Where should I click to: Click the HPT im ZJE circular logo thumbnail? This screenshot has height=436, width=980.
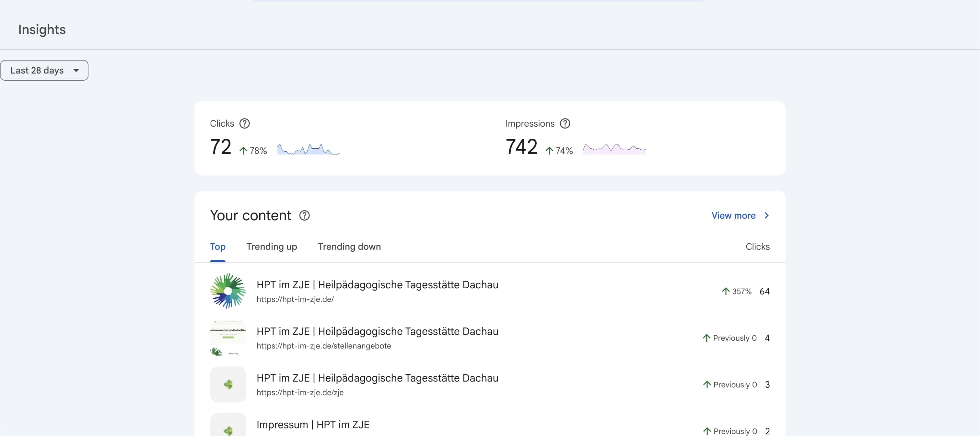pyautogui.click(x=227, y=291)
